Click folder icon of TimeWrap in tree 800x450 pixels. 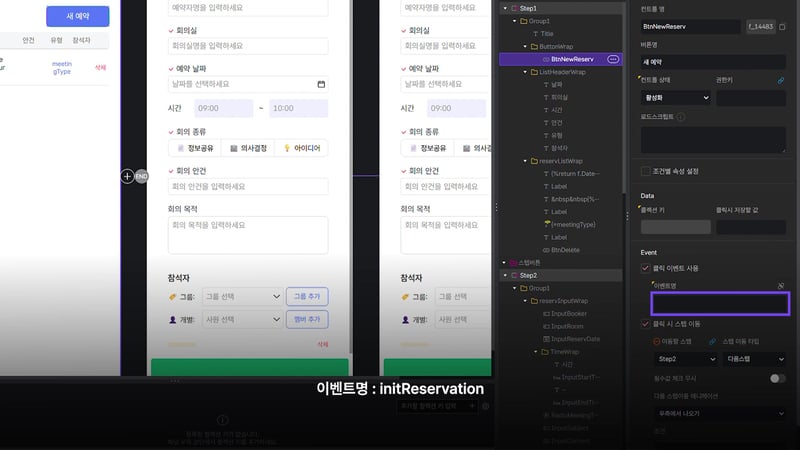[545, 352]
